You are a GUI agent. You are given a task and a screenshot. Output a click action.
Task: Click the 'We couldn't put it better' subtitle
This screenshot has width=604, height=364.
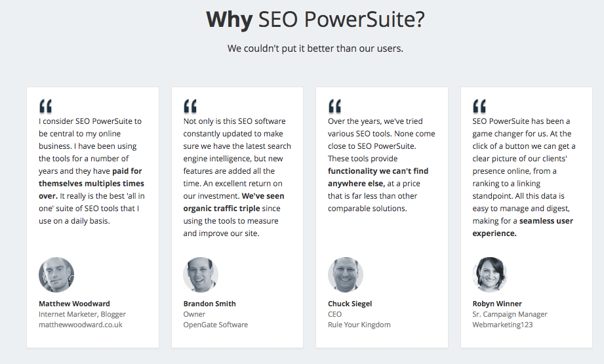pyautogui.click(x=315, y=49)
